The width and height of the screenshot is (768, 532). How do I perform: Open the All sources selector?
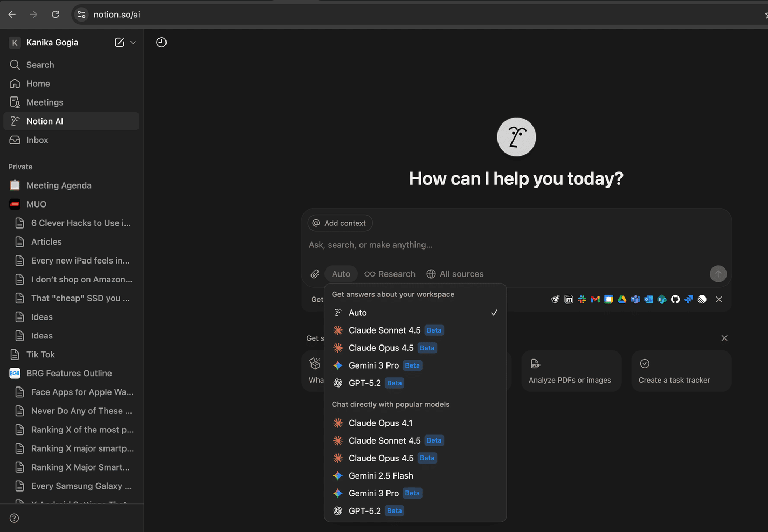tap(455, 274)
